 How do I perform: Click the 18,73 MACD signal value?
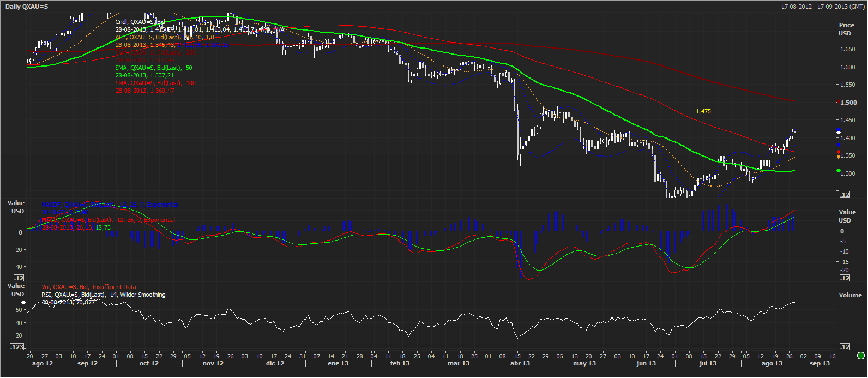pos(103,227)
